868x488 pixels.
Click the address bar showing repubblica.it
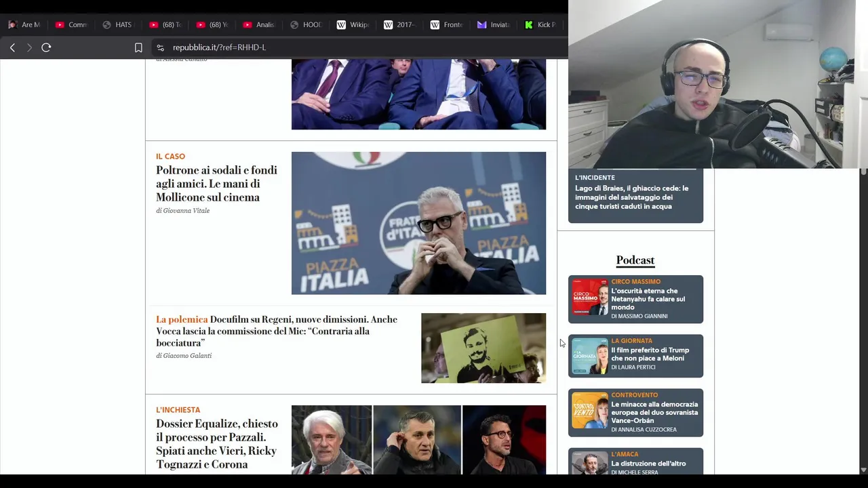pos(219,47)
